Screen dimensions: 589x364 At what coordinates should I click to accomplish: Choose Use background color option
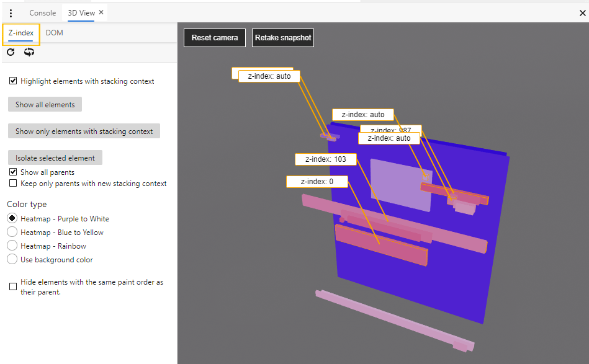click(x=11, y=259)
